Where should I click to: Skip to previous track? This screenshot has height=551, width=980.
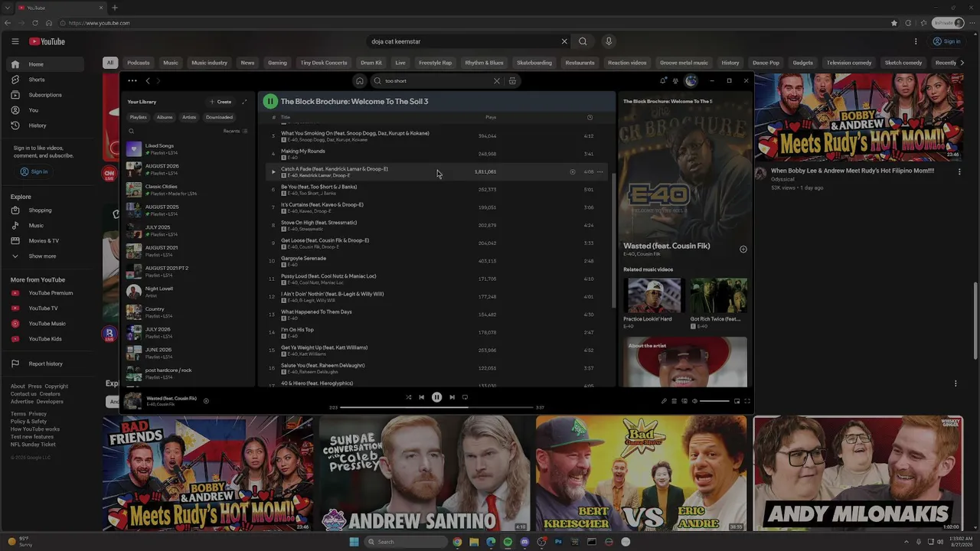click(x=421, y=397)
